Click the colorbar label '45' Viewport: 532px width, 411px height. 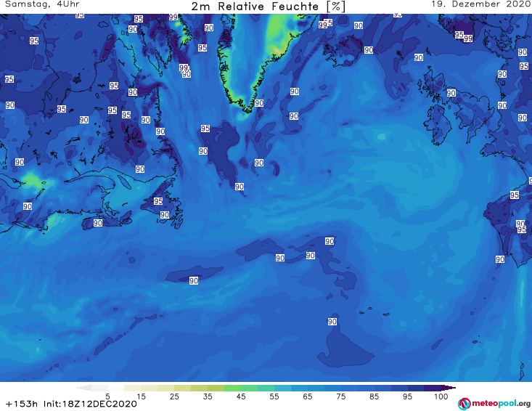click(x=241, y=396)
